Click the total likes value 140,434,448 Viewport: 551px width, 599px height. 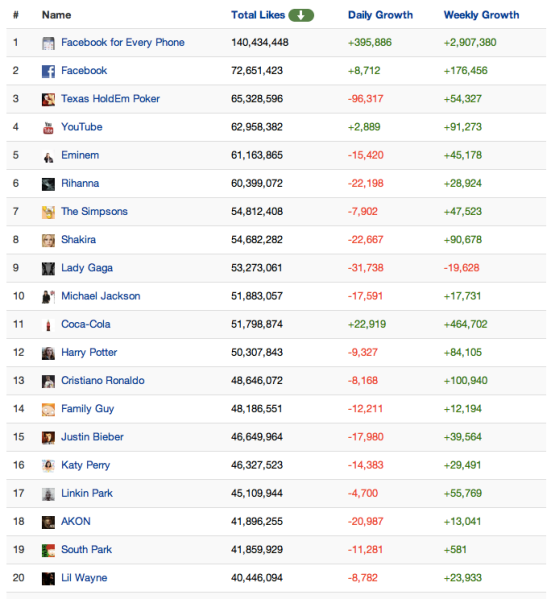pos(260,42)
